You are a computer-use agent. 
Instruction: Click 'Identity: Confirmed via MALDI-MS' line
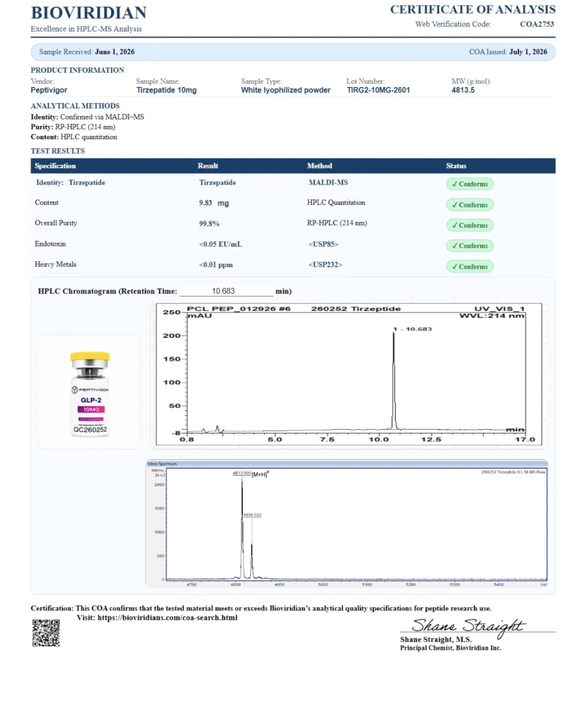[x=87, y=117]
